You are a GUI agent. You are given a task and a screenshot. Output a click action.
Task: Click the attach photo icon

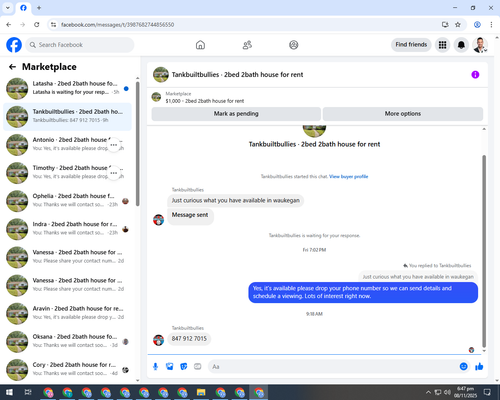click(170, 367)
